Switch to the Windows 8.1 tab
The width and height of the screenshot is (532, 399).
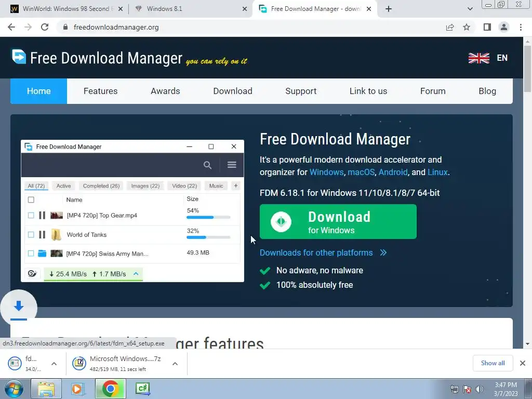[191, 9]
